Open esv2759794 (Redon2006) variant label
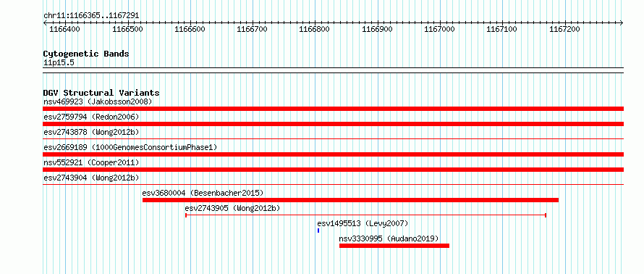 (x=91, y=117)
